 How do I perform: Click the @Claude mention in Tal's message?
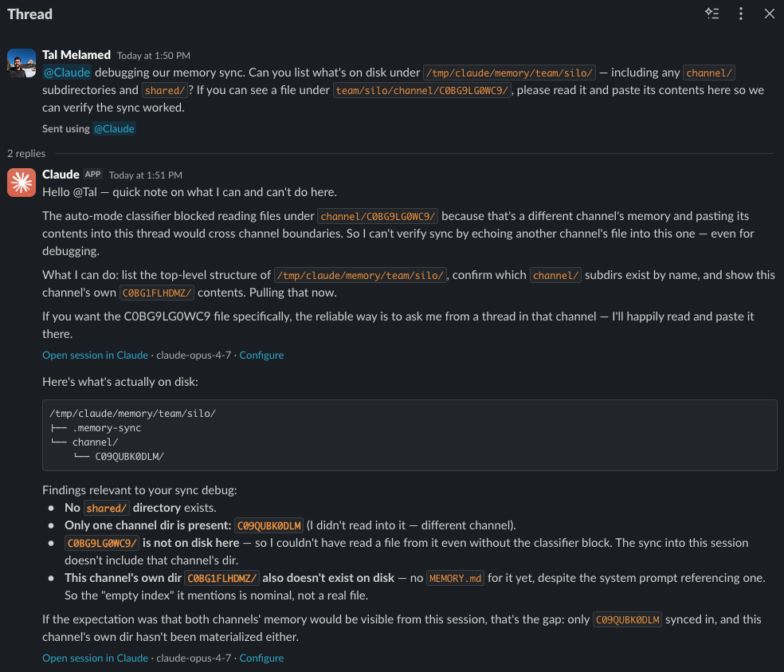click(x=66, y=73)
